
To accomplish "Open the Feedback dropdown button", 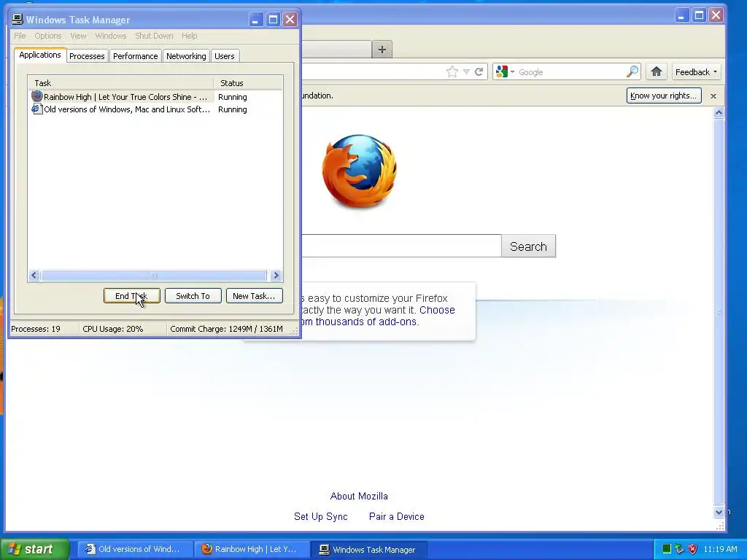I will 696,72.
